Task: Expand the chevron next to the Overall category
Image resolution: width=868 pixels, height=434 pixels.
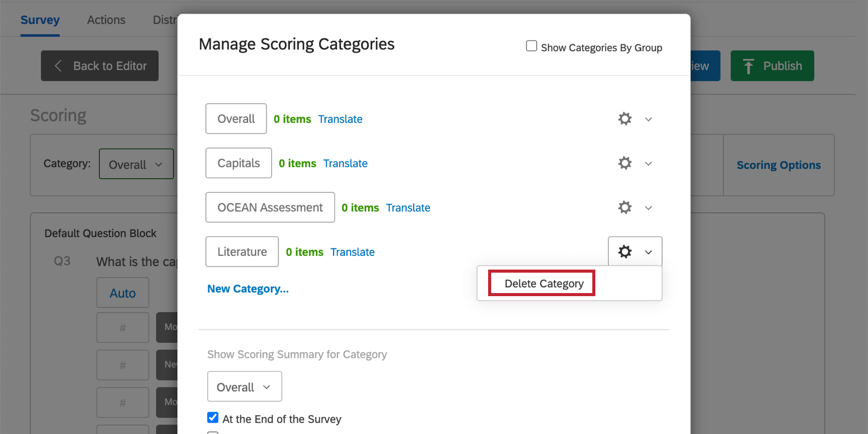Action: coord(648,119)
